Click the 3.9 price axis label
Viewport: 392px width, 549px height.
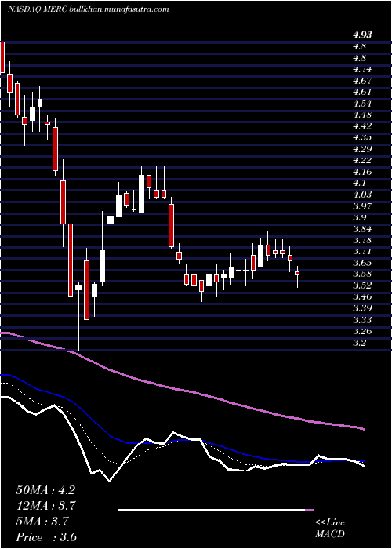click(360, 217)
